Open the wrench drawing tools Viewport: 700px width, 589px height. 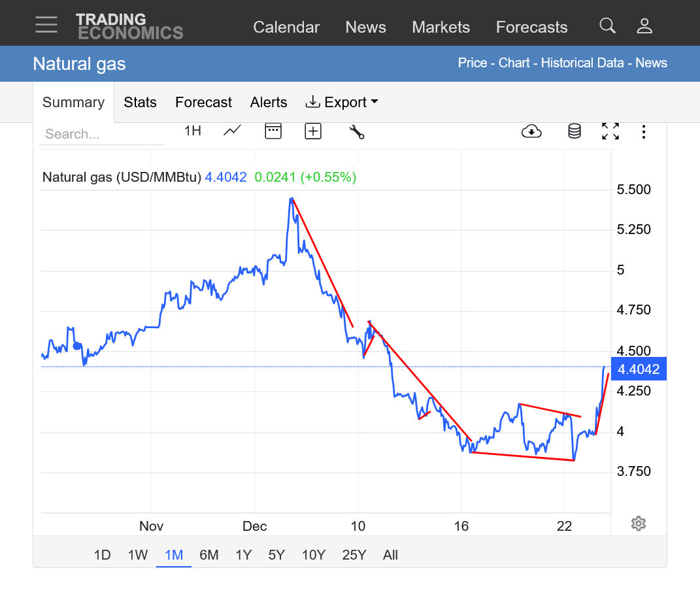[356, 131]
